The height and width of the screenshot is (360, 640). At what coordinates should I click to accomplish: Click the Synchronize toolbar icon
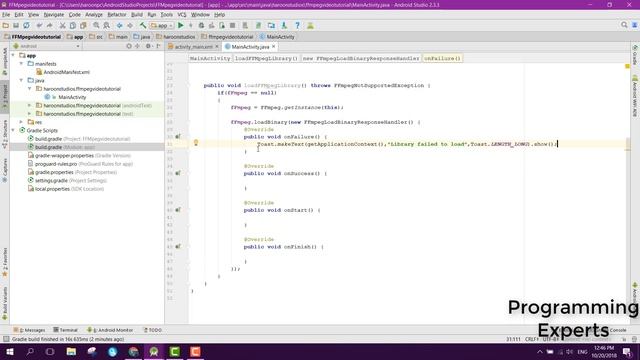27,25
